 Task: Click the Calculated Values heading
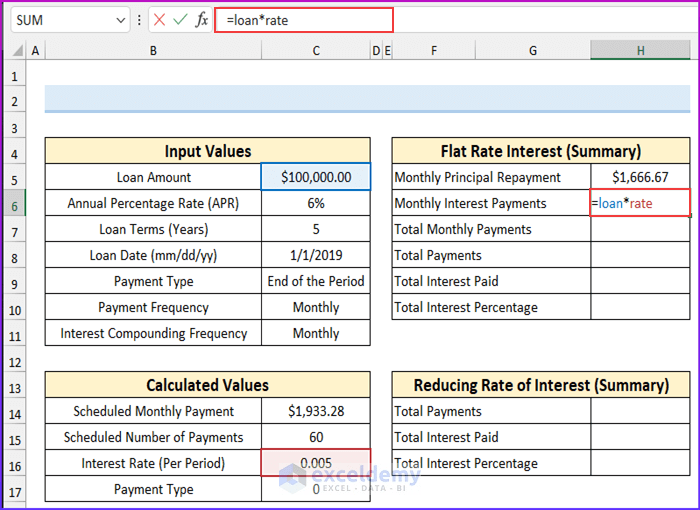(208, 385)
